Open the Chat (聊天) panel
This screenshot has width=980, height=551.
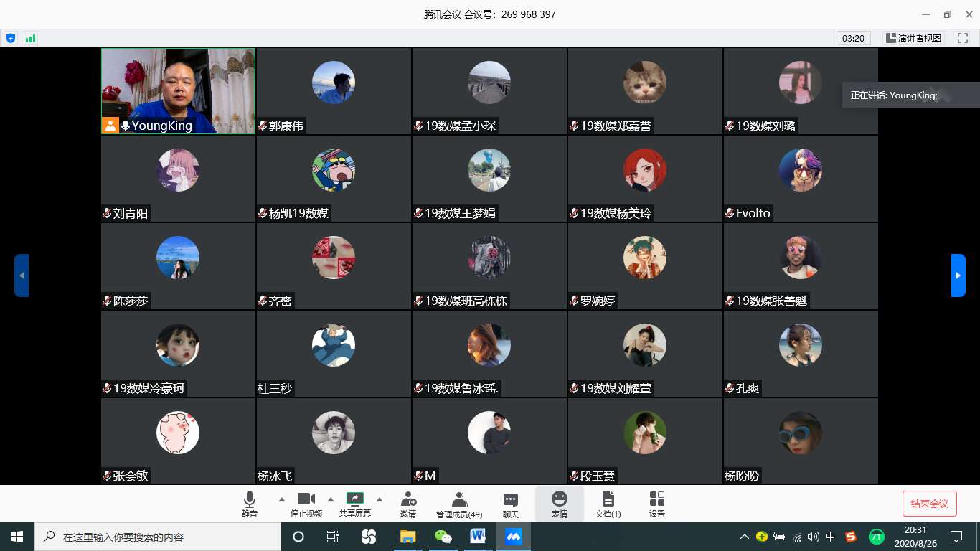coord(511,504)
